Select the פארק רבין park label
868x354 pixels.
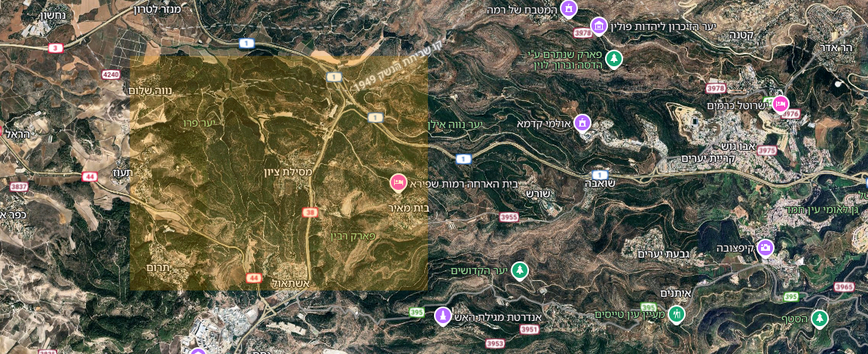352,236
